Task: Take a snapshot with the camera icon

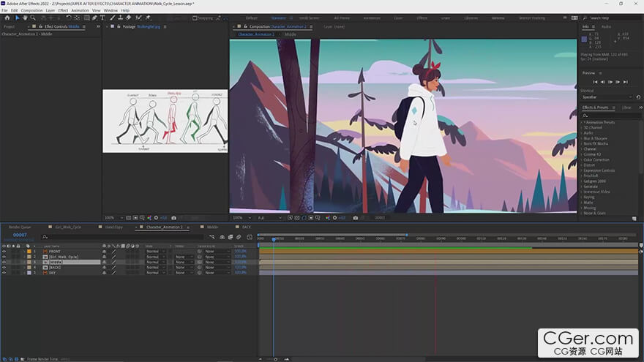Action: click(x=355, y=218)
